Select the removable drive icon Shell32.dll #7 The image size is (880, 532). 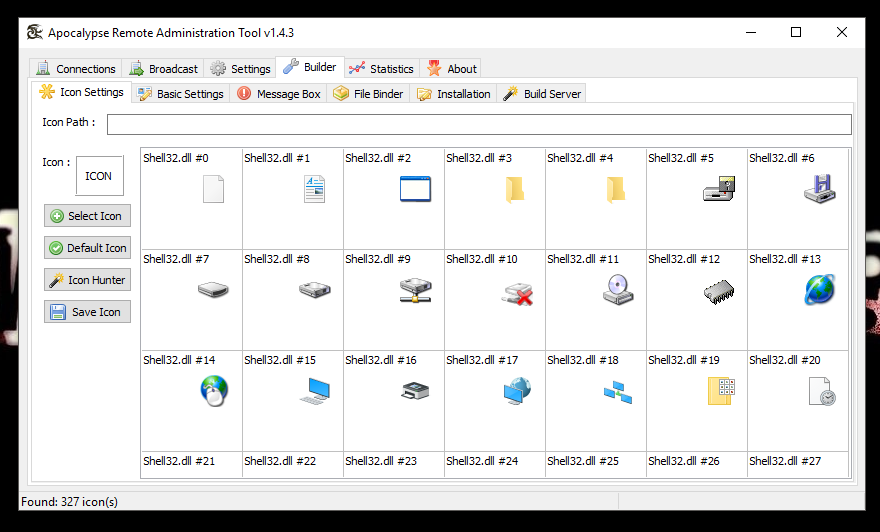[213, 290]
